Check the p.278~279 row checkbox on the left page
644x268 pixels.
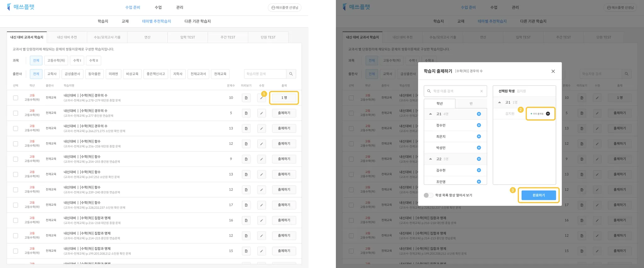pos(15,98)
